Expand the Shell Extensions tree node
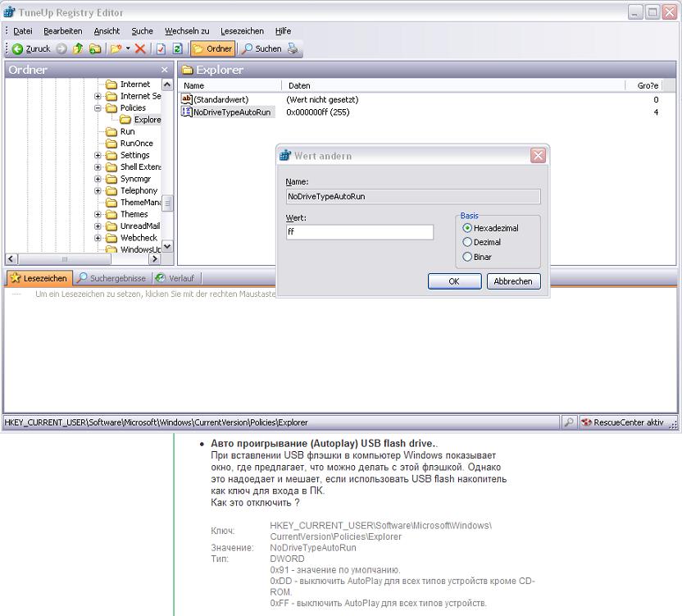The width and height of the screenshot is (682, 616). pyautogui.click(x=98, y=167)
